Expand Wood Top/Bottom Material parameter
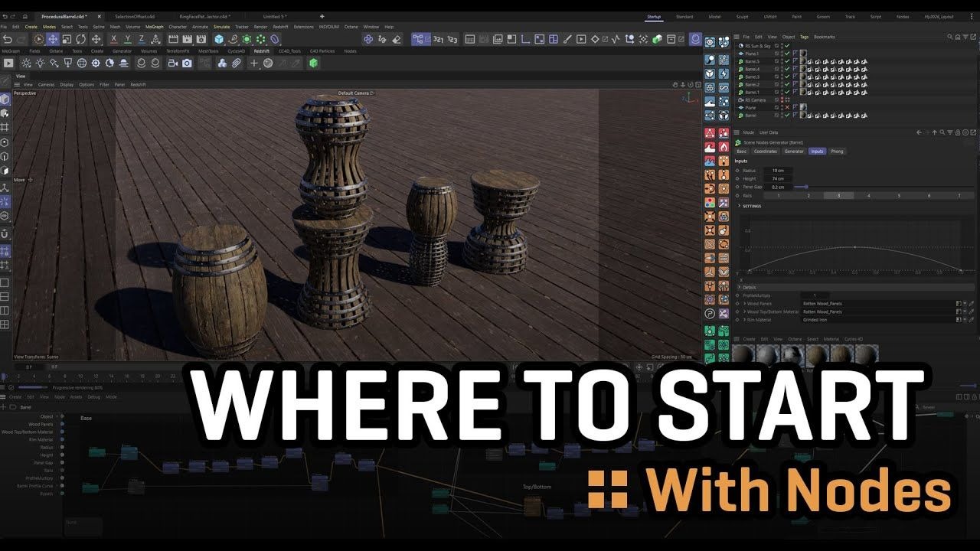 (744, 311)
